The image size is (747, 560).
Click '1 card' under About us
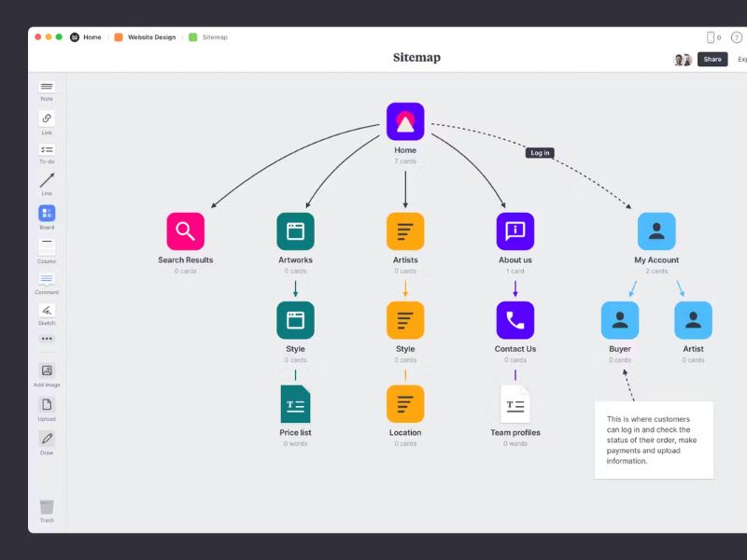click(515, 271)
